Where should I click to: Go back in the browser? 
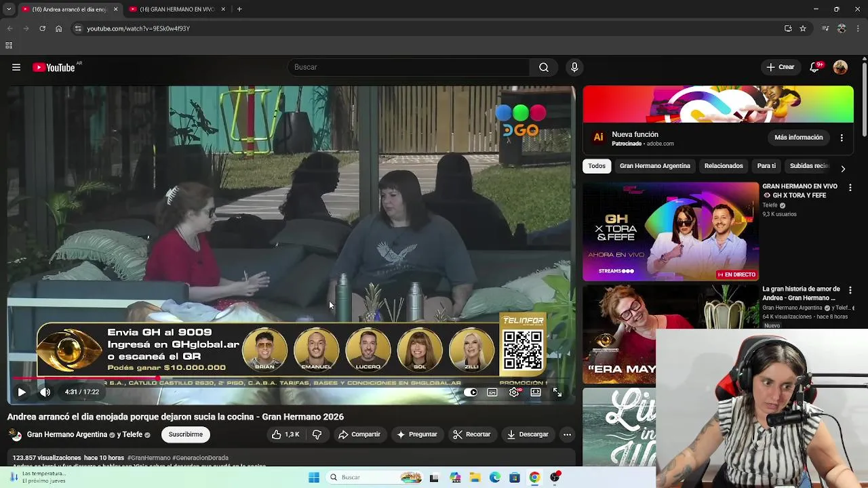[9, 28]
